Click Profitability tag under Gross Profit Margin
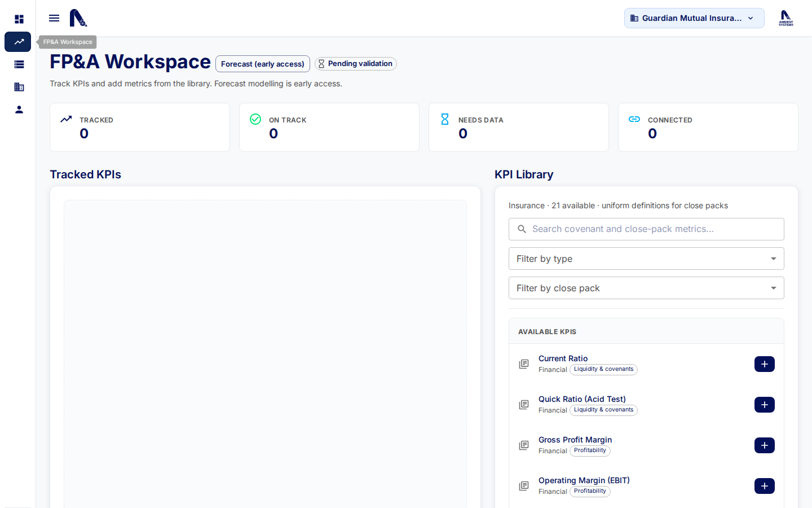 (x=590, y=450)
